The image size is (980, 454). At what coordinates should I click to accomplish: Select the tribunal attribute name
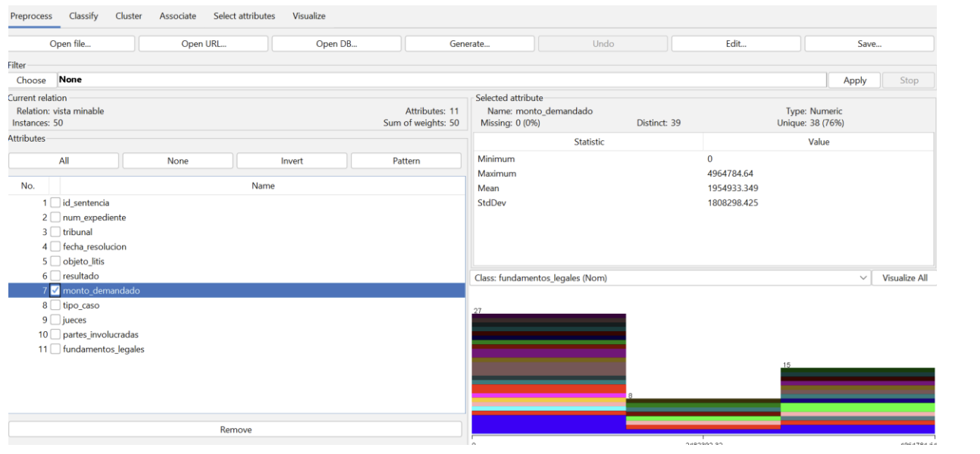coord(77,232)
